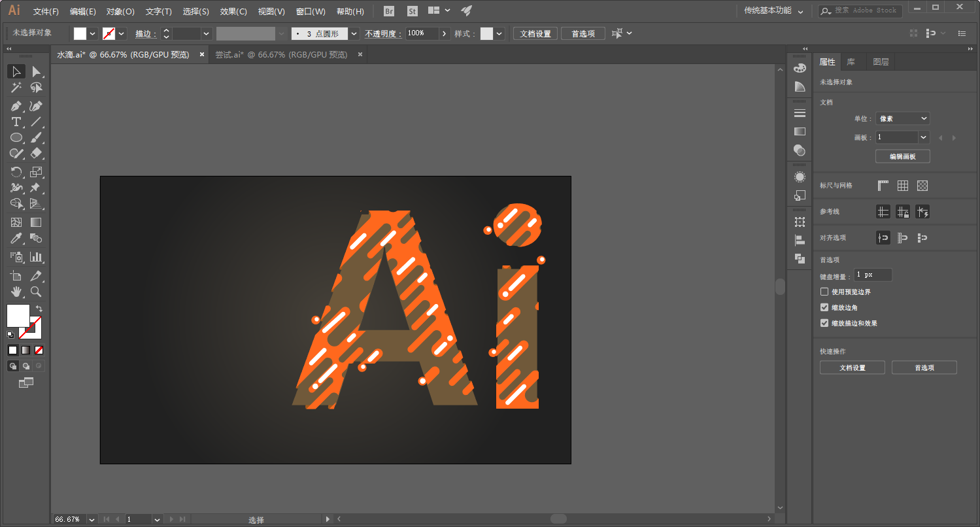Viewport: 980px width, 527px height.
Task: Select the Artboard tool
Action: click(16, 276)
